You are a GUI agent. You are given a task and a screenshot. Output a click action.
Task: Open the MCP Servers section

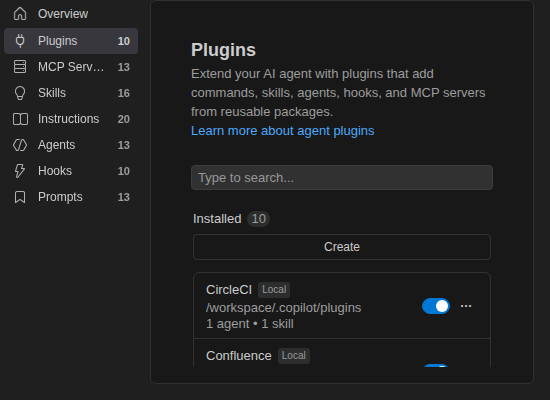[71, 67]
